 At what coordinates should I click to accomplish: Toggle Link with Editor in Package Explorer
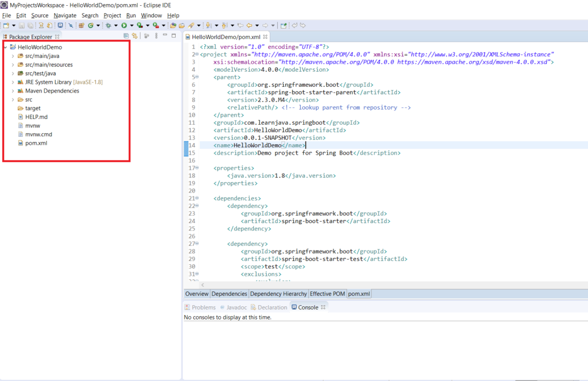[135, 36]
